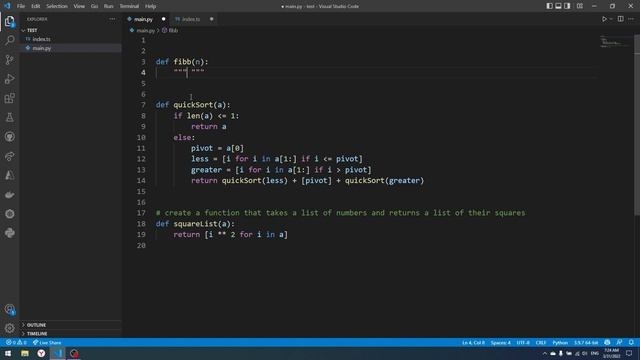Open the Help menu
Screen dimensions: 640x360
(x=151, y=6)
